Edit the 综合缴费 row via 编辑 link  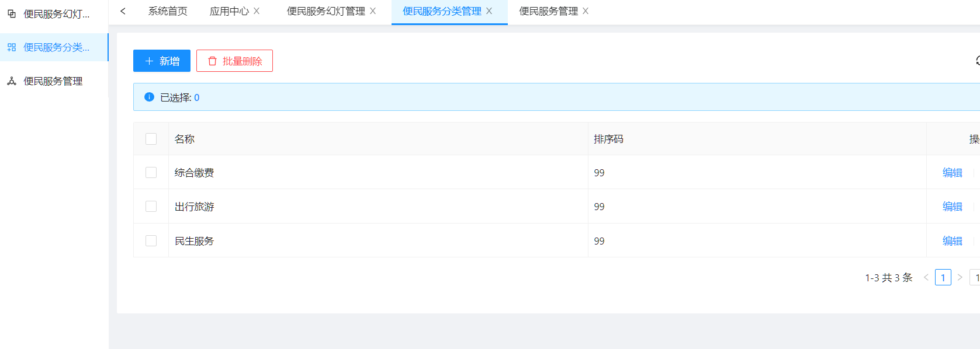(952, 173)
